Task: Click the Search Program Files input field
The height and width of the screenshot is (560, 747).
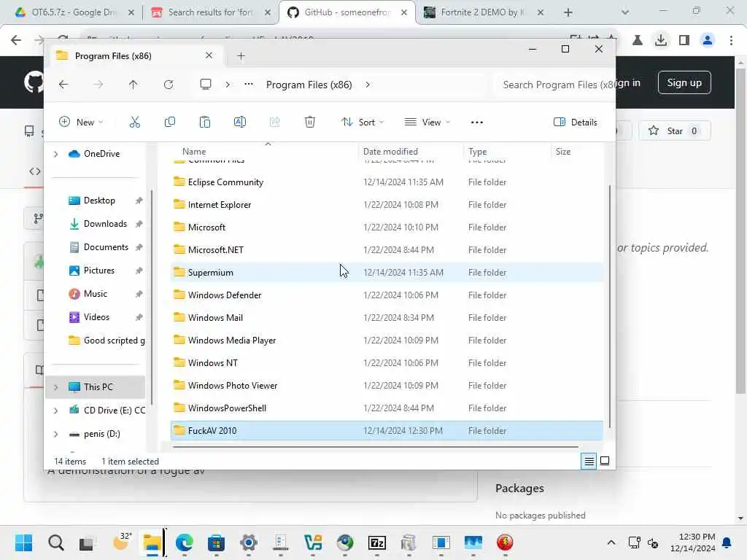Action: point(554,85)
